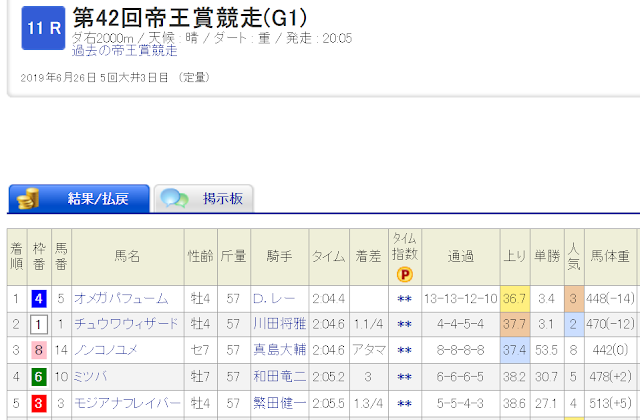
Task: Switch to the 掲示板 tab
Action: (x=204, y=198)
